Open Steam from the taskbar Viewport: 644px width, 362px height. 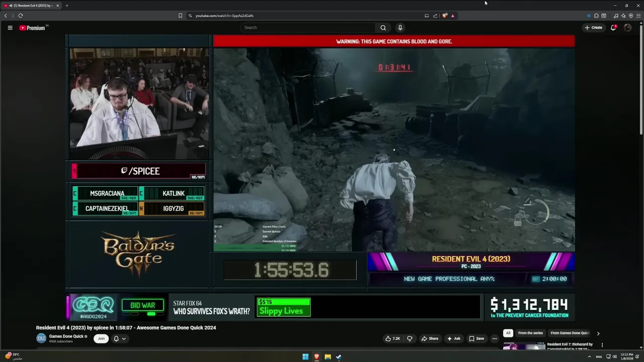click(339, 357)
